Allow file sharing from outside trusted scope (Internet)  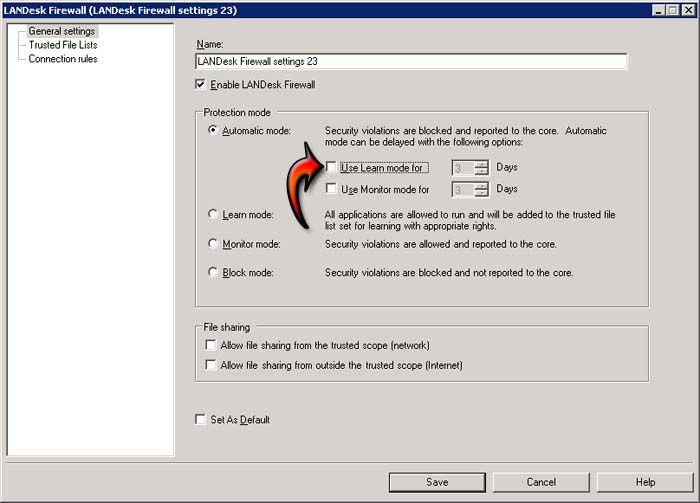(210, 365)
